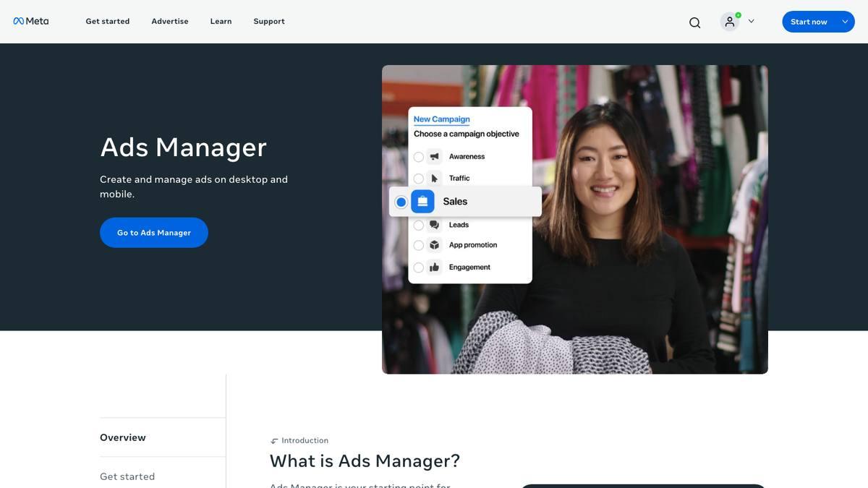This screenshot has height=488, width=868.
Task: Click the Introduction arrow icon
Action: [x=274, y=441]
